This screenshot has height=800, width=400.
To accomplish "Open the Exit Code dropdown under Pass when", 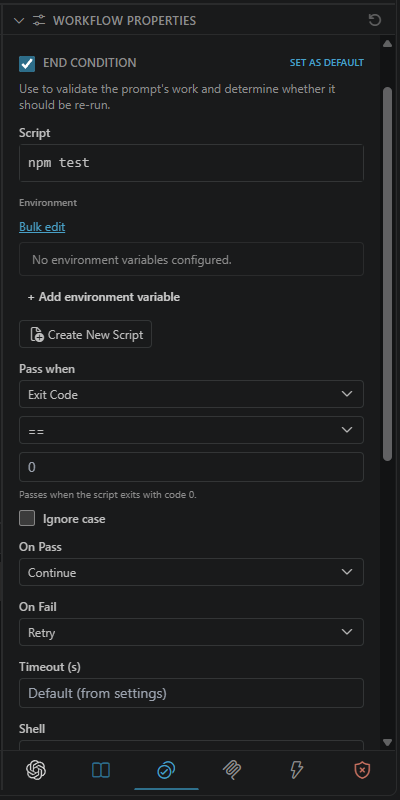I will pos(191,394).
